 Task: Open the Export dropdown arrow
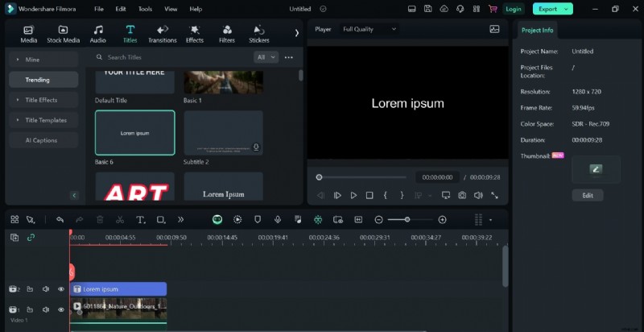[x=567, y=9]
